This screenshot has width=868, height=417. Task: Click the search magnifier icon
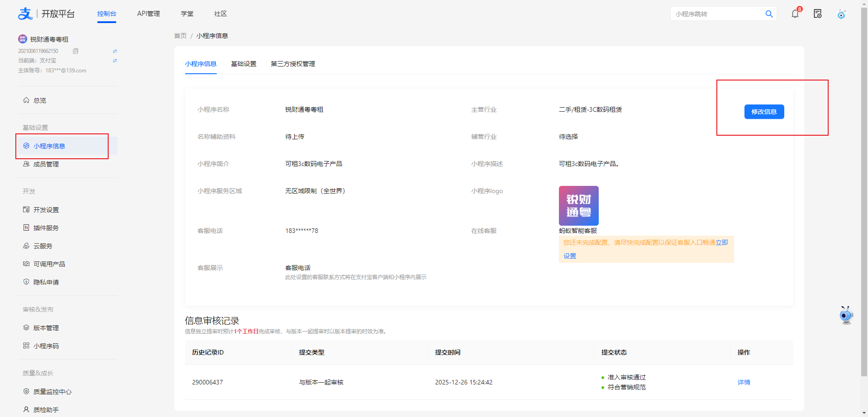769,14
